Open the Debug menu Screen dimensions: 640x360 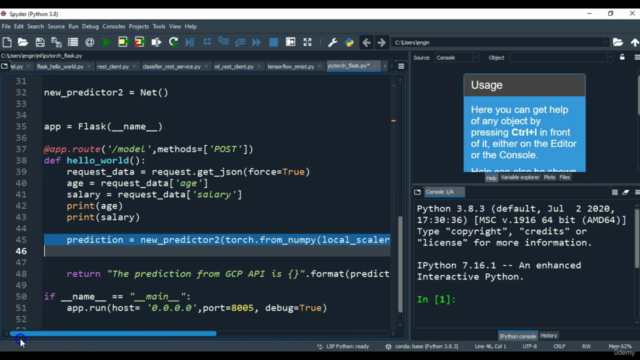point(90,27)
